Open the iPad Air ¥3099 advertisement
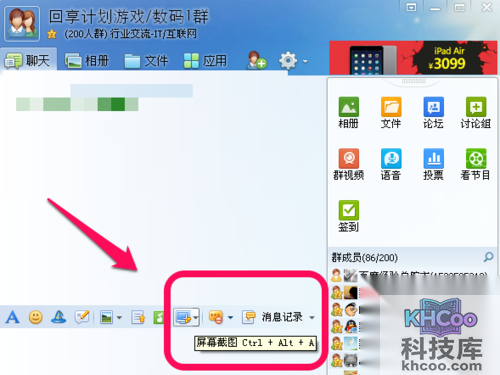Image resolution: width=500 pixels, height=375 pixels. coord(413,58)
